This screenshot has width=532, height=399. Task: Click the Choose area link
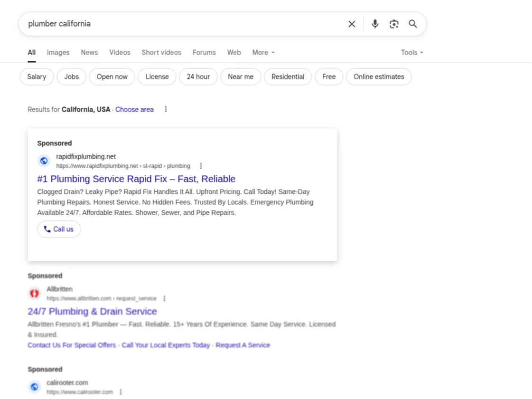(134, 109)
